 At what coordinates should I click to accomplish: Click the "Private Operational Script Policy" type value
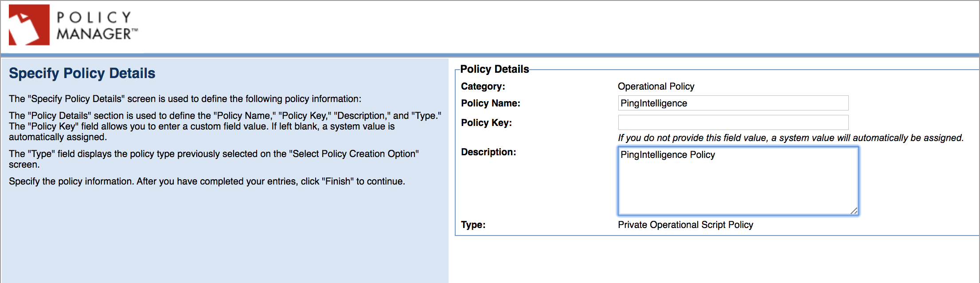(685, 225)
